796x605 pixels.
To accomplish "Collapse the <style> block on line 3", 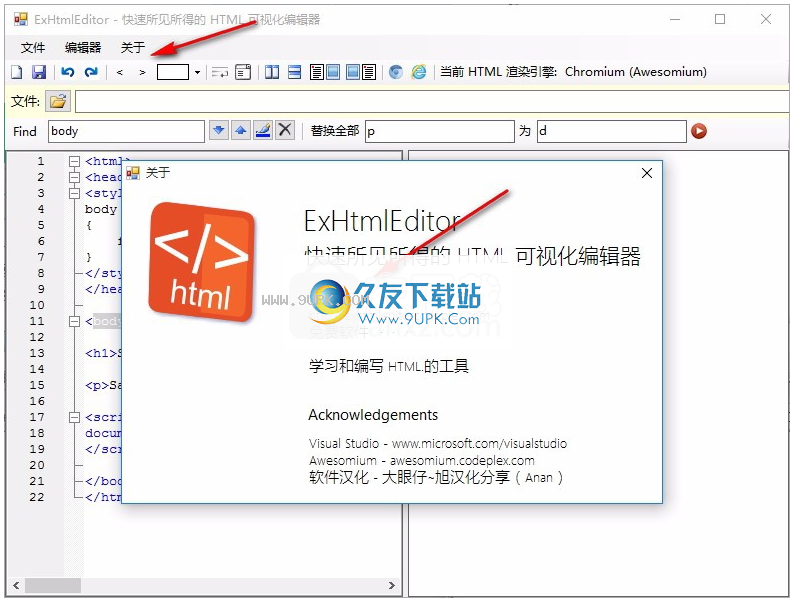I will coord(74,193).
